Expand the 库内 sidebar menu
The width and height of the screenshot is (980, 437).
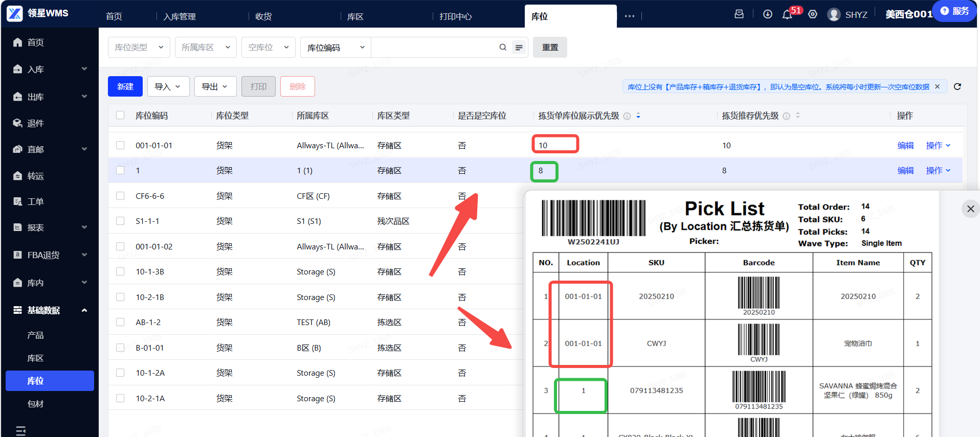coord(50,283)
